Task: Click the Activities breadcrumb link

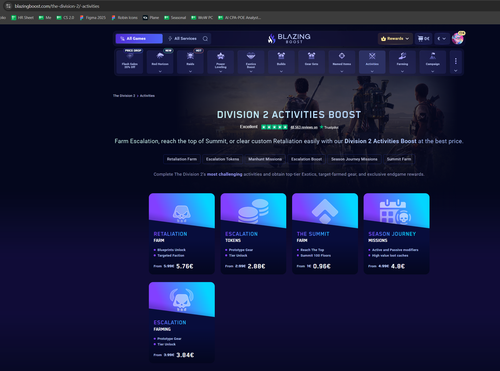Action: coord(147,96)
